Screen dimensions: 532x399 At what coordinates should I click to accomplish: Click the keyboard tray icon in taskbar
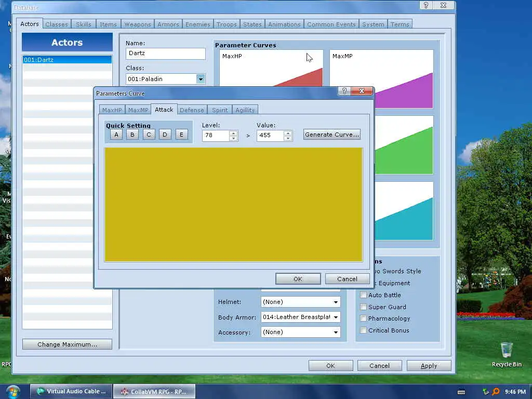pos(461,392)
